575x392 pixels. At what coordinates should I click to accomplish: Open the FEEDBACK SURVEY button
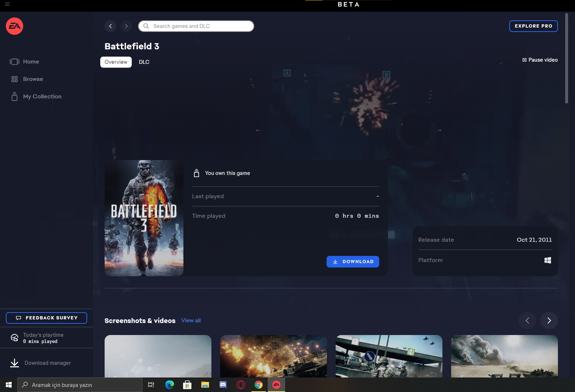click(46, 318)
